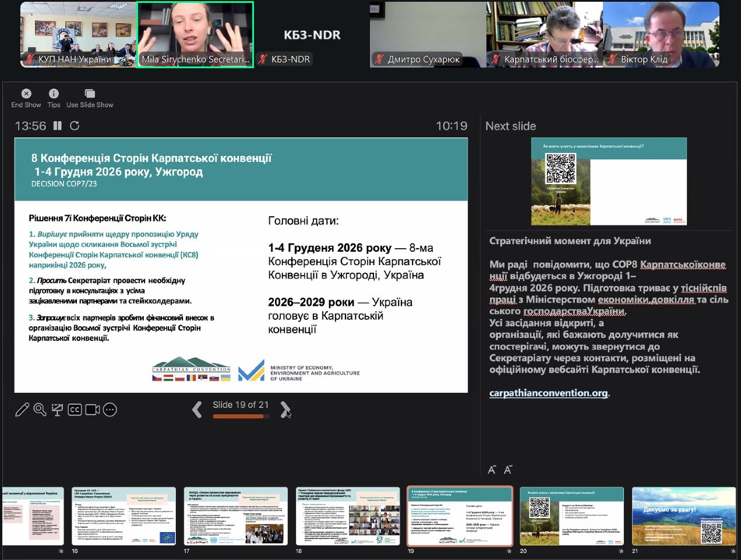741x560 pixels.
Task: Click the clock time 10:19
Action: tap(451, 126)
